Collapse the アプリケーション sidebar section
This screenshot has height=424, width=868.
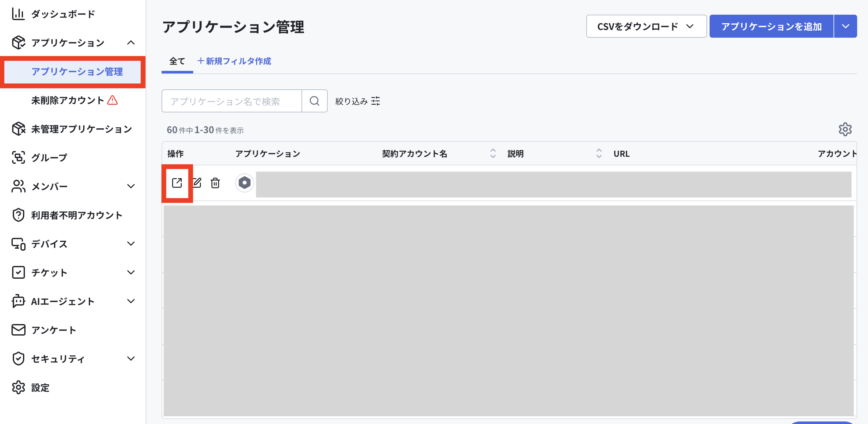tap(131, 43)
